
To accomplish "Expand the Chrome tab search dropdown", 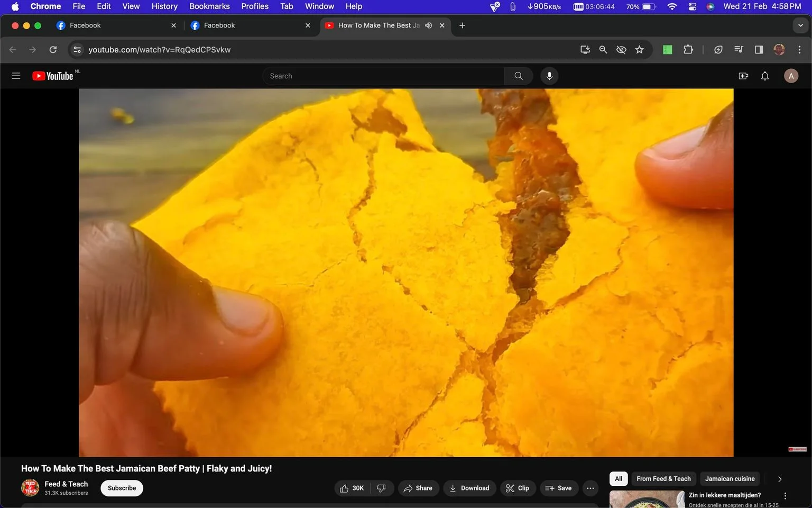I will (x=800, y=25).
